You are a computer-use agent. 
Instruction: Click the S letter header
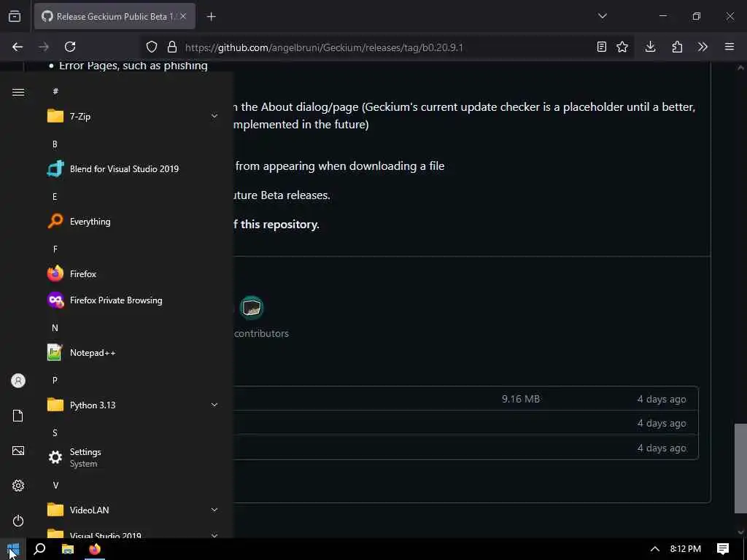55,432
